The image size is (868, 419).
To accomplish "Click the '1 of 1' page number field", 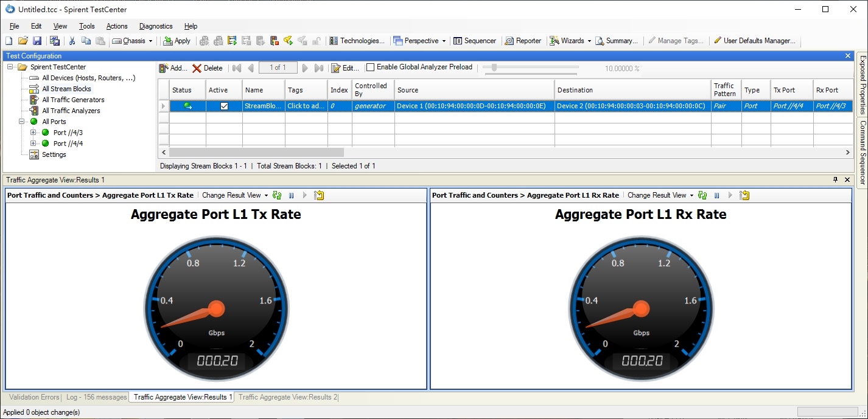I will (278, 68).
